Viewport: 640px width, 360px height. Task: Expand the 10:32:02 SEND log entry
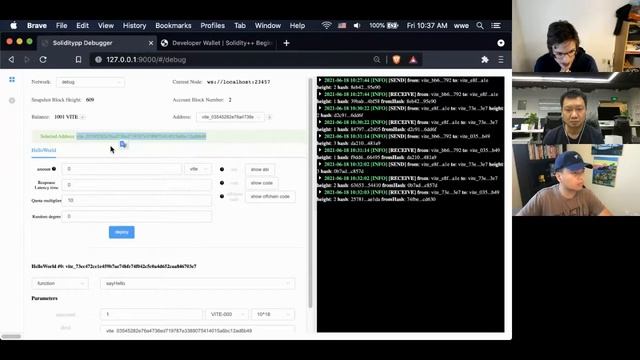pyautogui.click(x=320, y=164)
